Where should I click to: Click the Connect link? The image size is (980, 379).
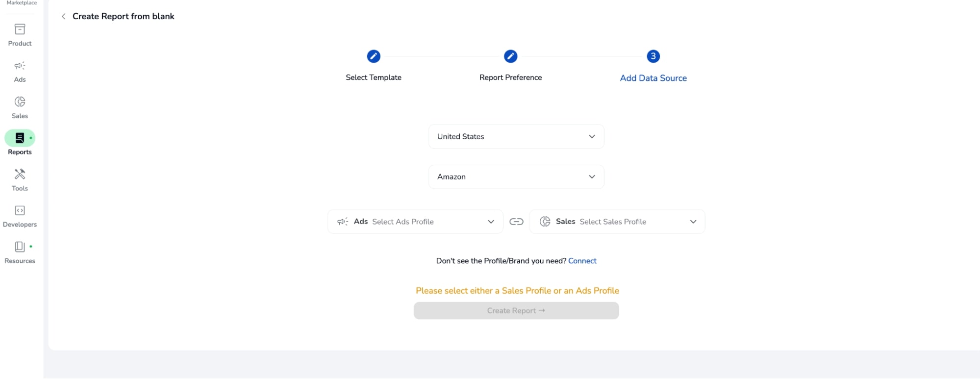coord(582,261)
